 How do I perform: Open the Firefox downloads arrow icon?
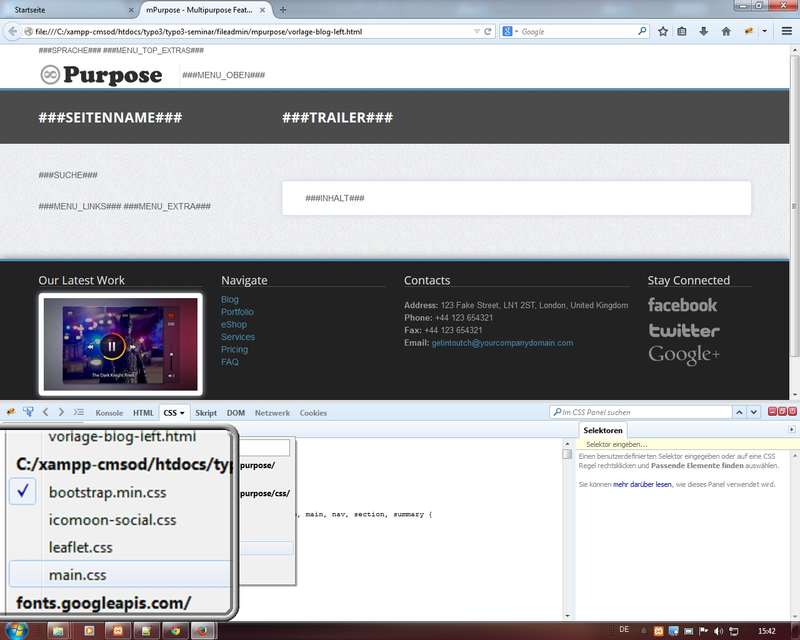[x=704, y=31]
